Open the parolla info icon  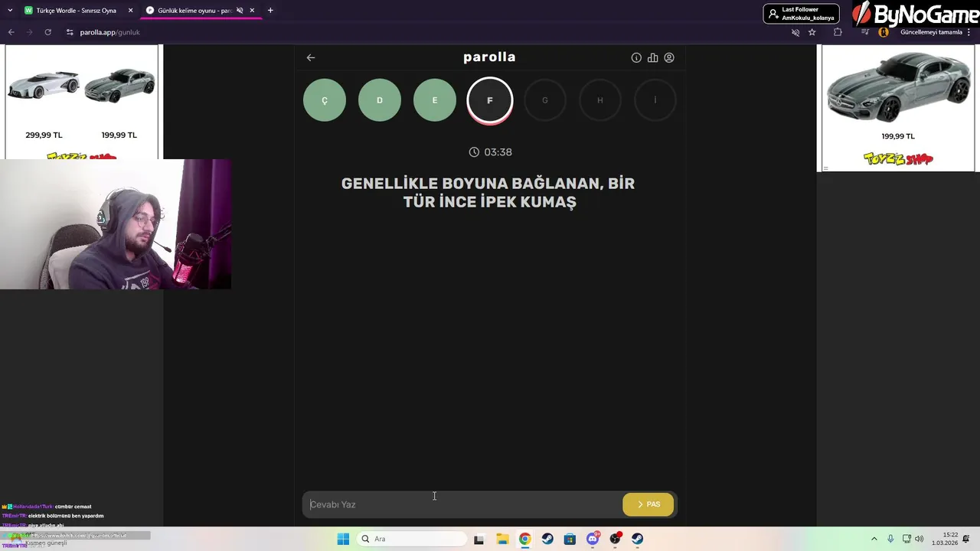(x=636, y=57)
